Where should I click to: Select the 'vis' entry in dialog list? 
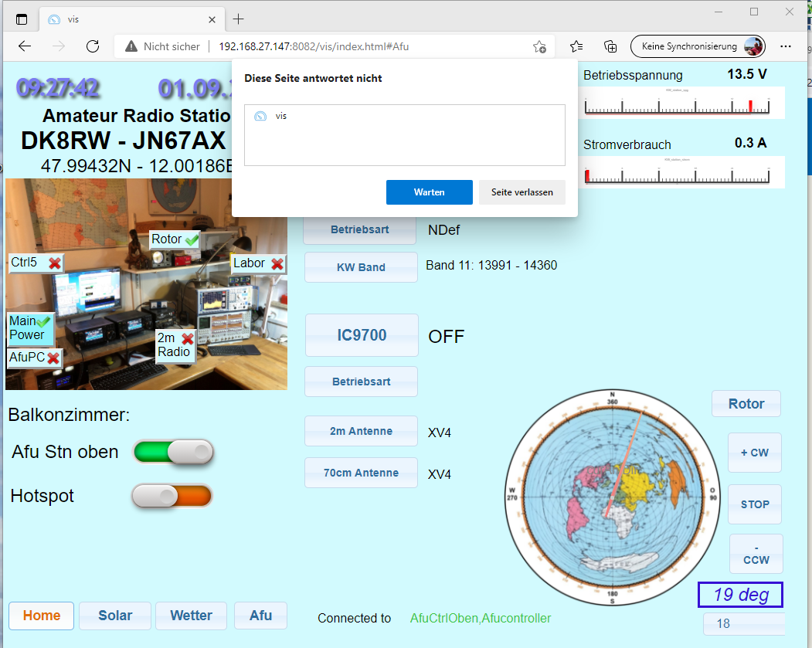pos(404,116)
